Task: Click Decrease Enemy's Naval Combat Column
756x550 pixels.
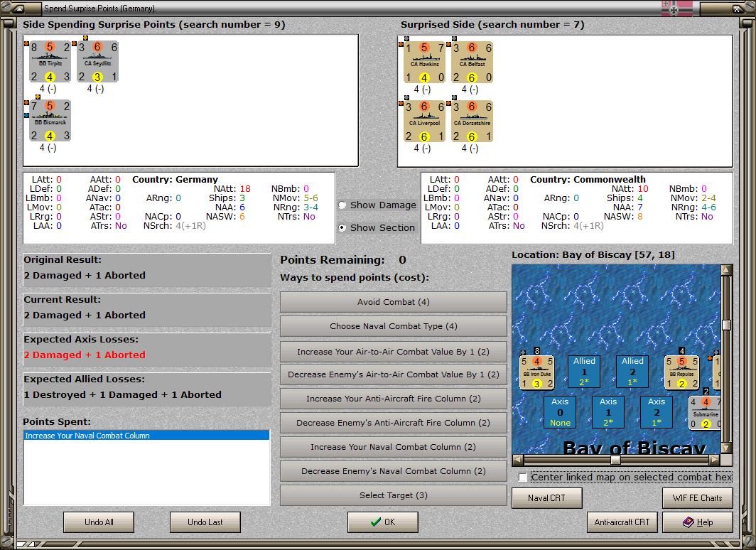Action: pos(394,471)
